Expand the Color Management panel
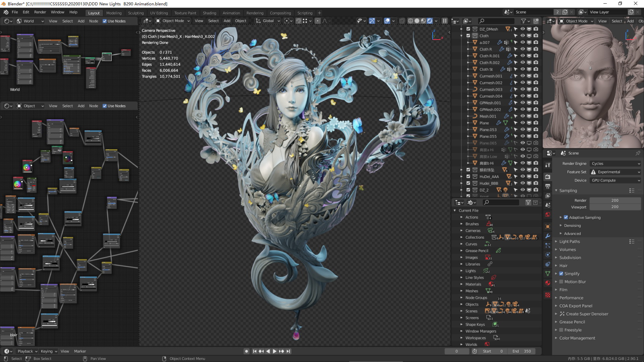The height and width of the screenshot is (362, 644). [577, 338]
